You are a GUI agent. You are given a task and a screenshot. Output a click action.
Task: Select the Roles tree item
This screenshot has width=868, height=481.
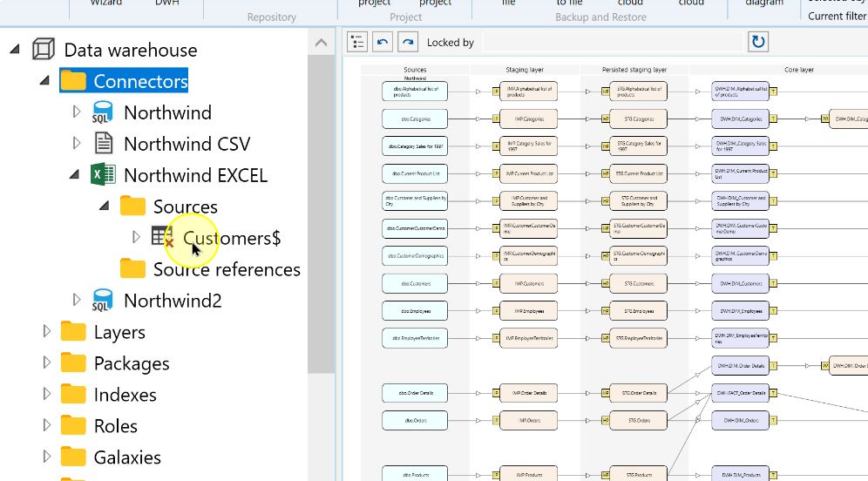tap(116, 425)
